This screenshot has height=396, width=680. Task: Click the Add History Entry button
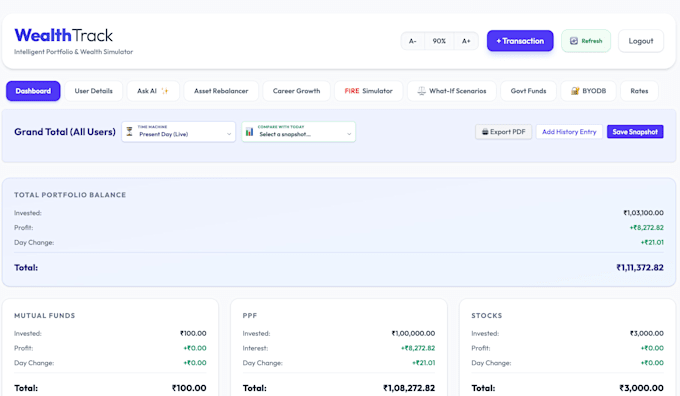click(x=569, y=132)
